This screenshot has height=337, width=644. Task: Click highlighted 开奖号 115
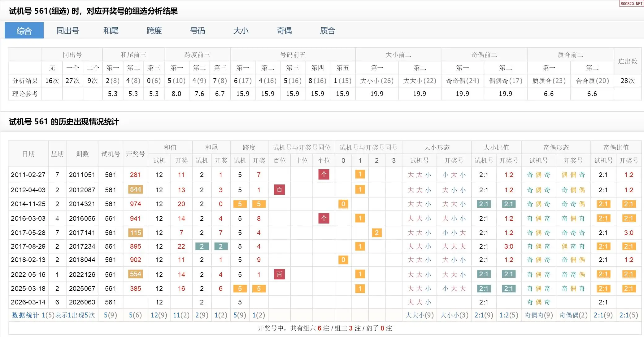click(x=135, y=233)
